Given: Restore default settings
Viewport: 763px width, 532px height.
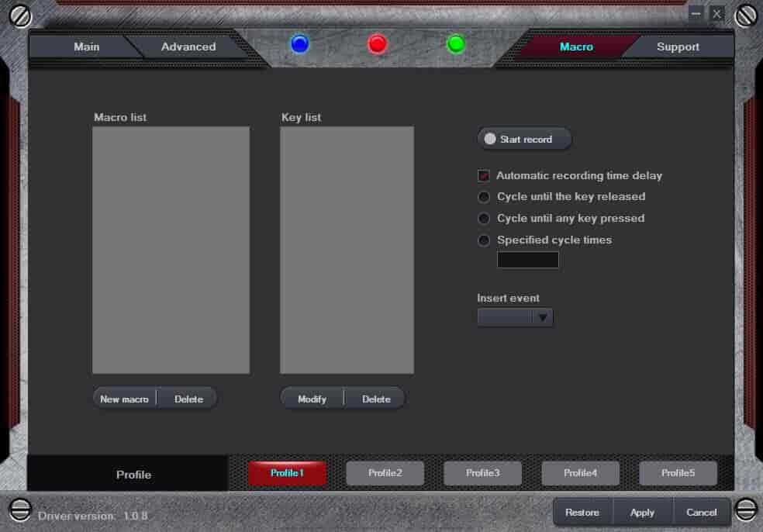Looking at the screenshot, I should click(x=582, y=513).
